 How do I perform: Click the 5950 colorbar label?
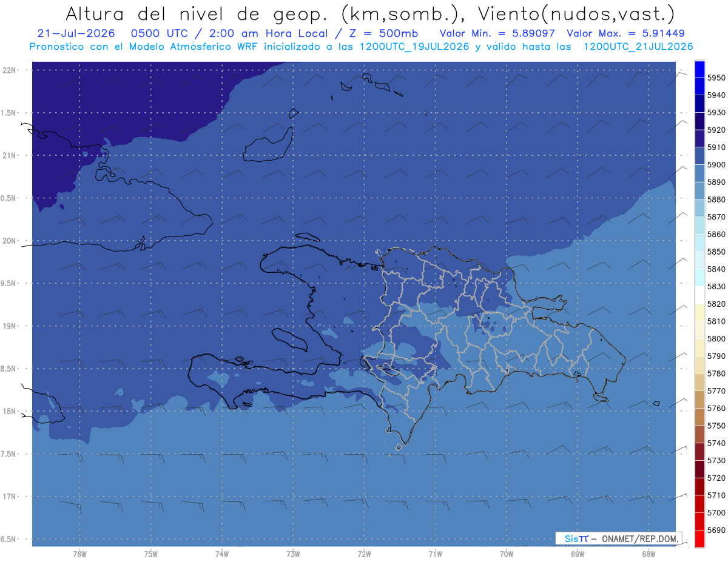pos(716,78)
